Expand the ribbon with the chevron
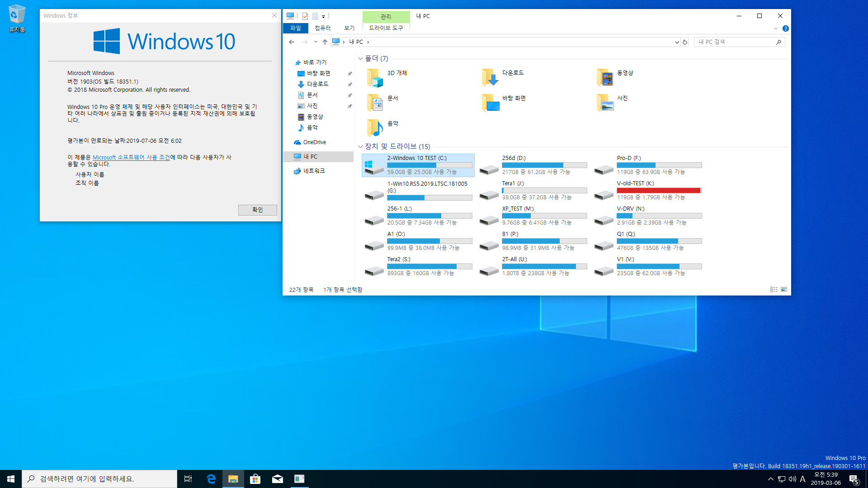This screenshot has height=488, width=868. tap(776, 28)
